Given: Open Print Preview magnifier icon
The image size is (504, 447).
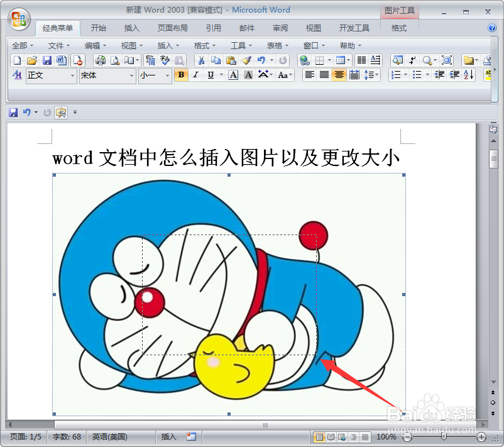Looking at the screenshot, I should tap(115, 60).
